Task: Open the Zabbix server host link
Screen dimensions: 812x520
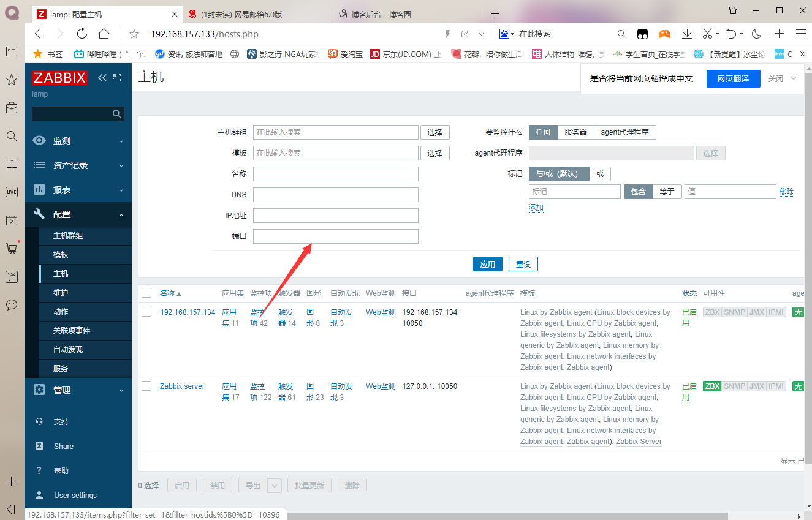Action: tap(183, 386)
